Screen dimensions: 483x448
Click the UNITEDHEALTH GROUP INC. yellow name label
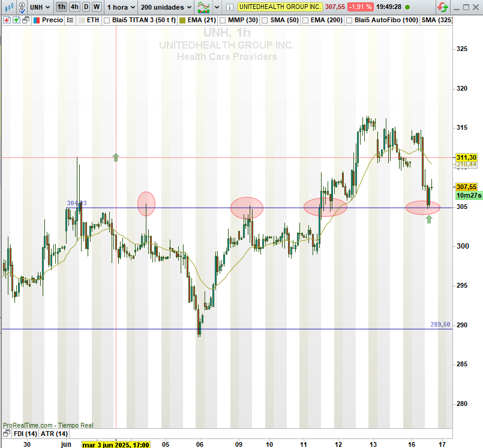click(280, 7)
